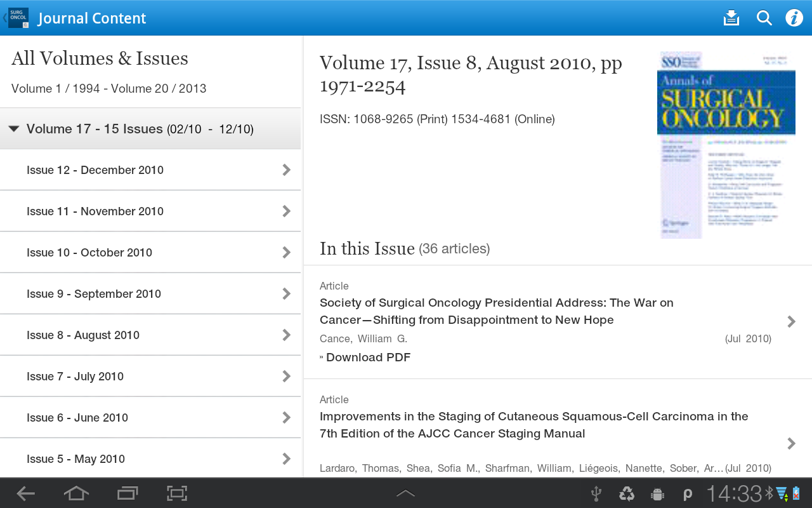Open Issue 11 - November 2010
This screenshot has height=508, width=812.
click(150, 211)
